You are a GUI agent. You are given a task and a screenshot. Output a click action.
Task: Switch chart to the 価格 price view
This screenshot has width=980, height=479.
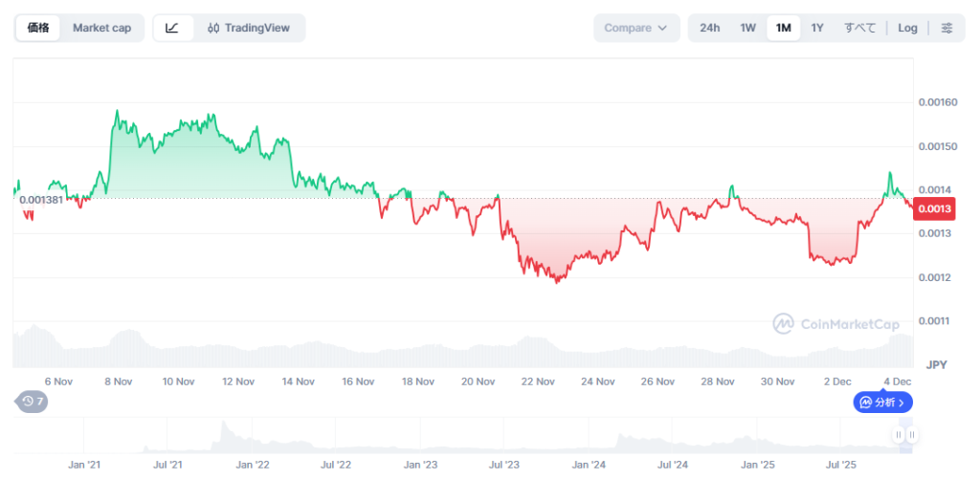point(38,28)
